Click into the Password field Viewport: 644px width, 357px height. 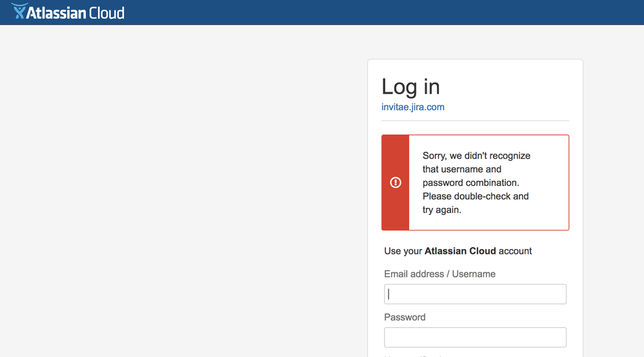coord(475,337)
